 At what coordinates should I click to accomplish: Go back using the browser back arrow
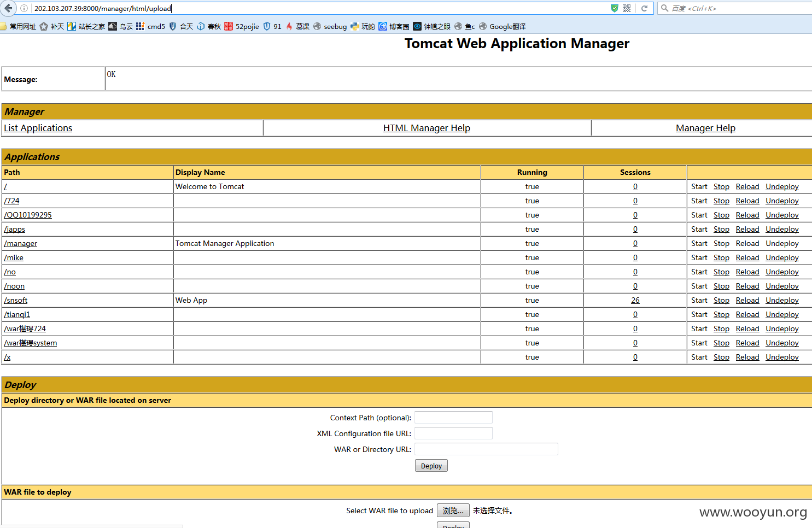click(x=8, y=8)
